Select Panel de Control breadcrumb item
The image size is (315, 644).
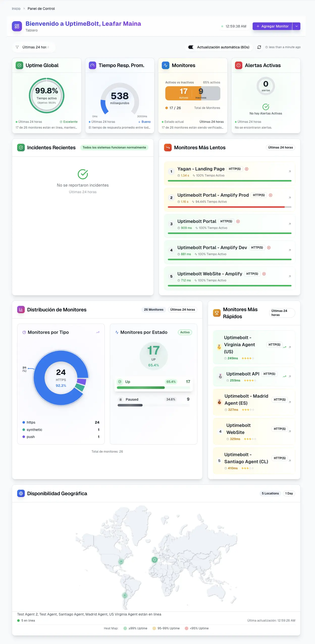pos(41,9)
